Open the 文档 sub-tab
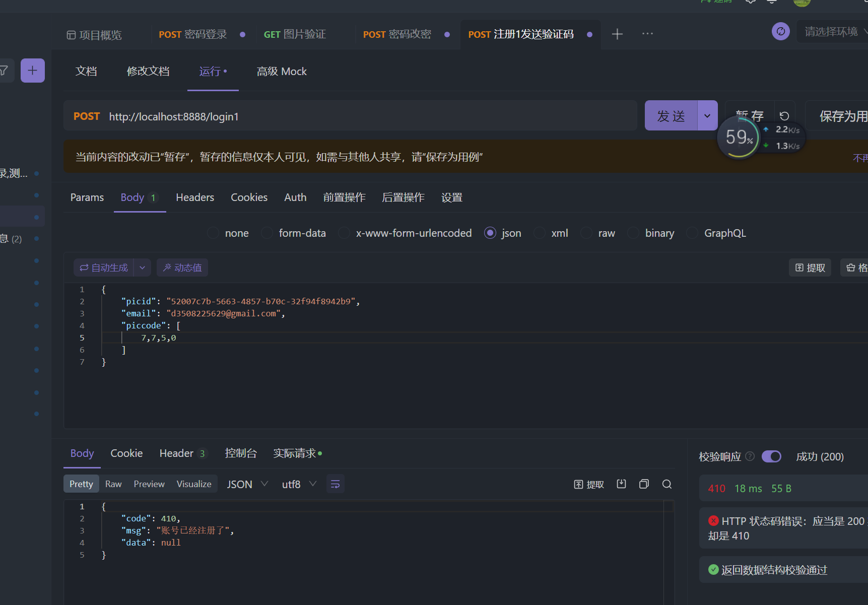The height and width of the screenshot is (605, 868). tap(86, 71)
